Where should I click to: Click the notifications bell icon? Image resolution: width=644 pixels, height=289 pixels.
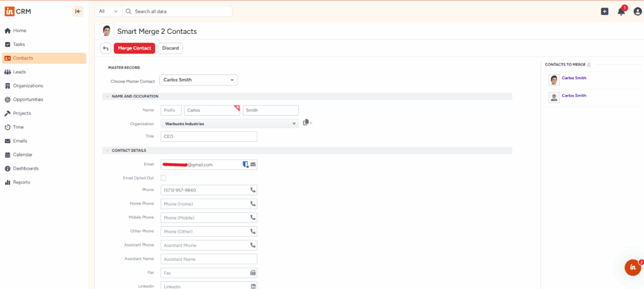pyautogui.click(x=621, y=11)
